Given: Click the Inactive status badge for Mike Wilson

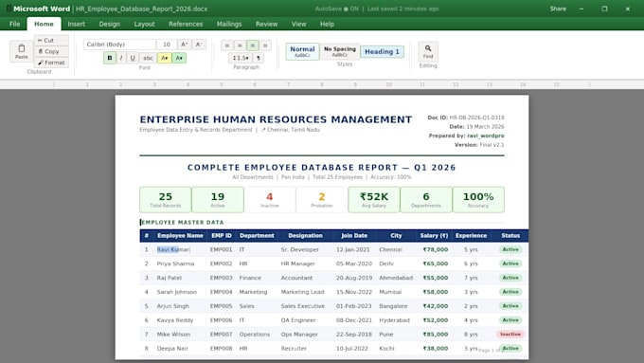Looking at the screenshot, I should pyautogui.click(x=510, y=335).
